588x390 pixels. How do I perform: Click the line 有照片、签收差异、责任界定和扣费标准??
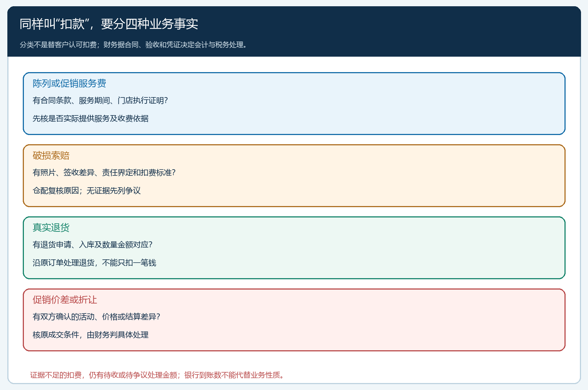[104, 173]
